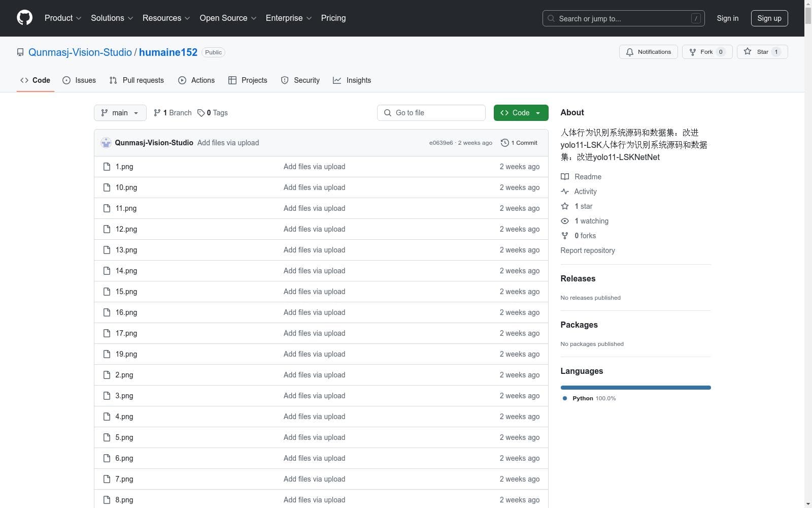Open the Insights tab

(x=352, y=80)
